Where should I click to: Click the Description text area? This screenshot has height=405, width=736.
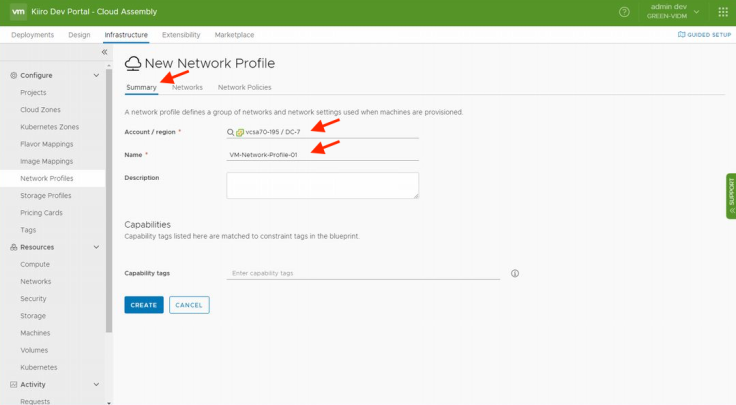322,185
